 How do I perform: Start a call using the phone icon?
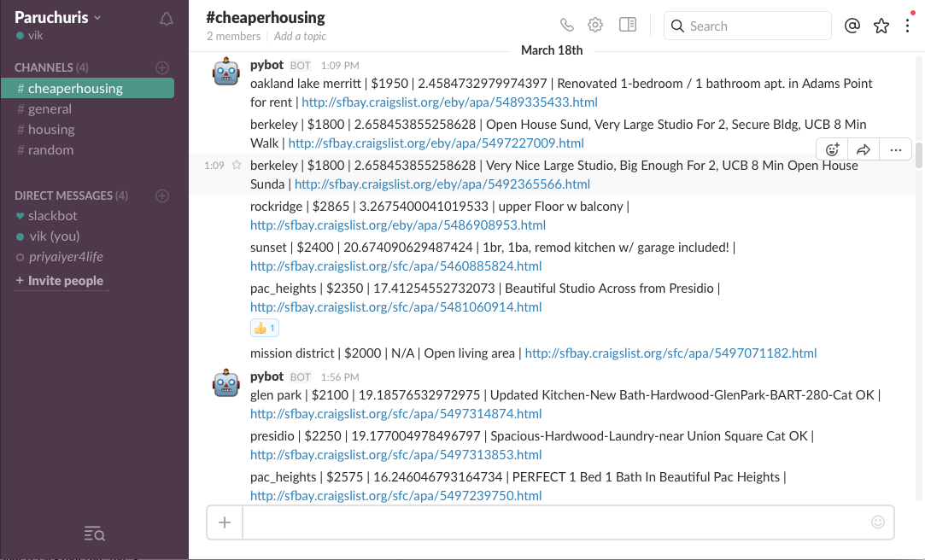566,24
